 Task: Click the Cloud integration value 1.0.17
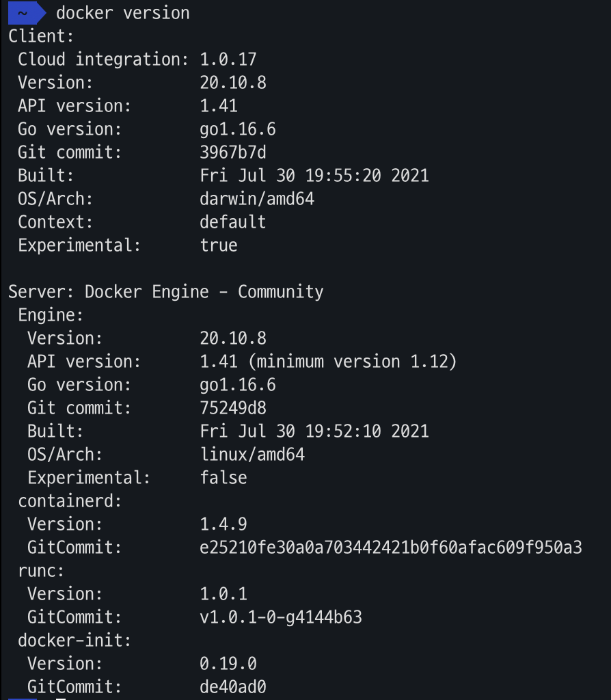click(x=228, y=59)
